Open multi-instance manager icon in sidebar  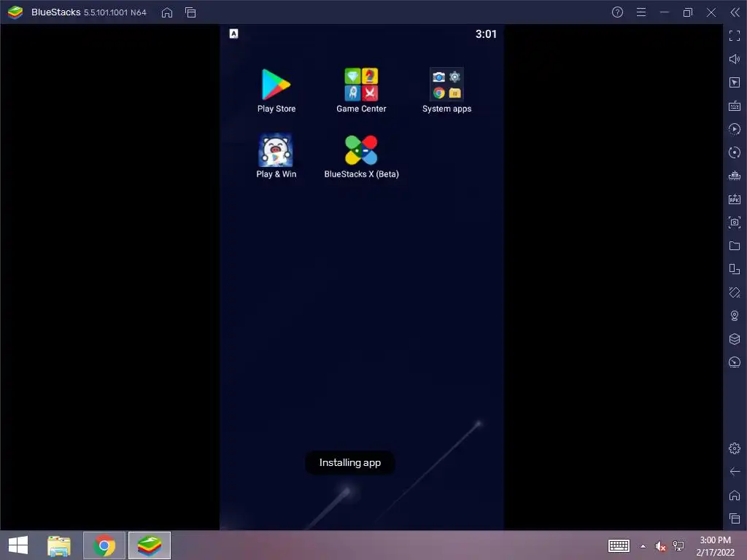[x=735, y=269]
